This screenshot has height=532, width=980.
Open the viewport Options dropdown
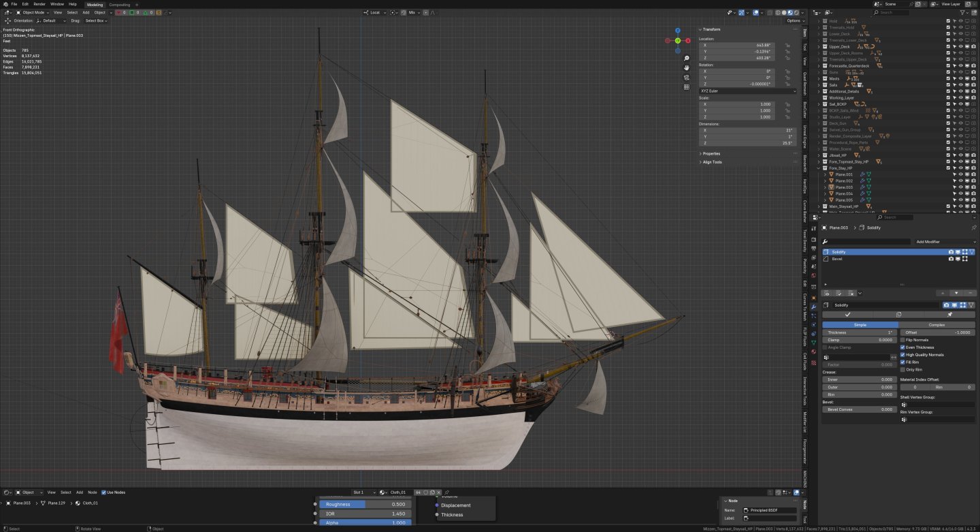pos(794,20)
